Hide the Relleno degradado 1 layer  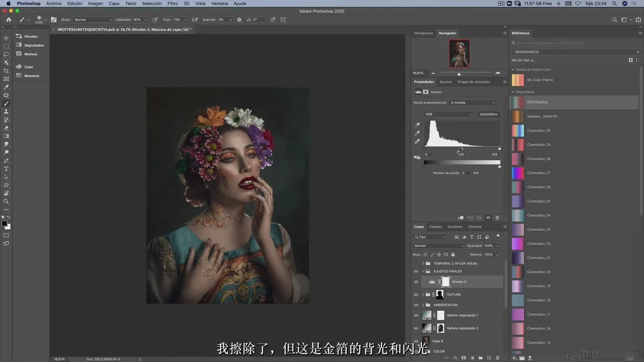pyautogui.click(x=416, y=315)
